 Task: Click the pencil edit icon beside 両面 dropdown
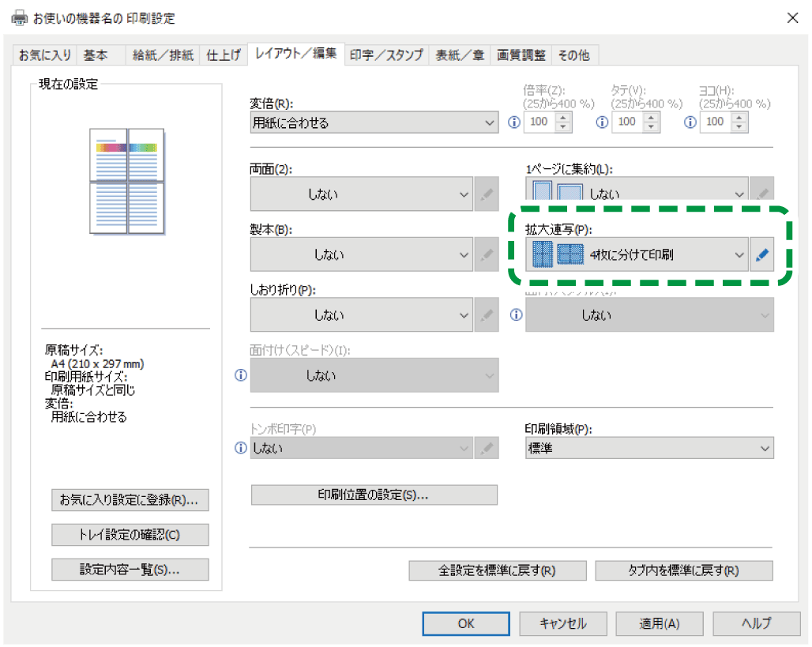click(487, 194)
